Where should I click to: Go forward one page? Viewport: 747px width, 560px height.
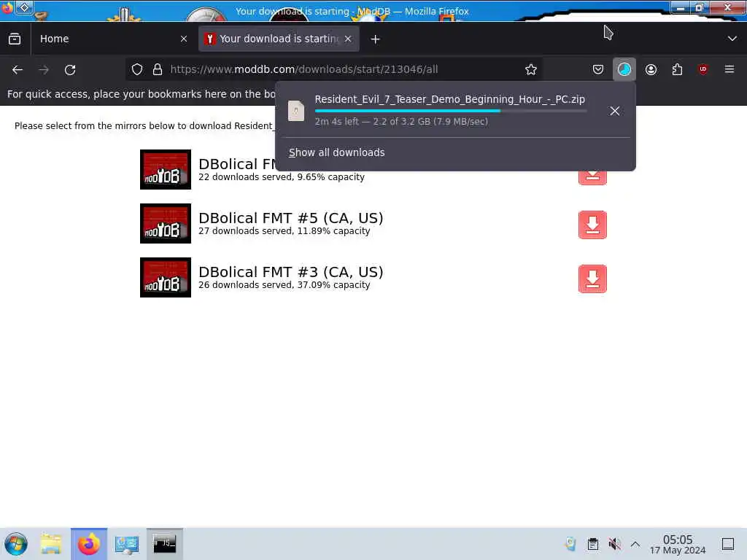[x=44, y=69]
